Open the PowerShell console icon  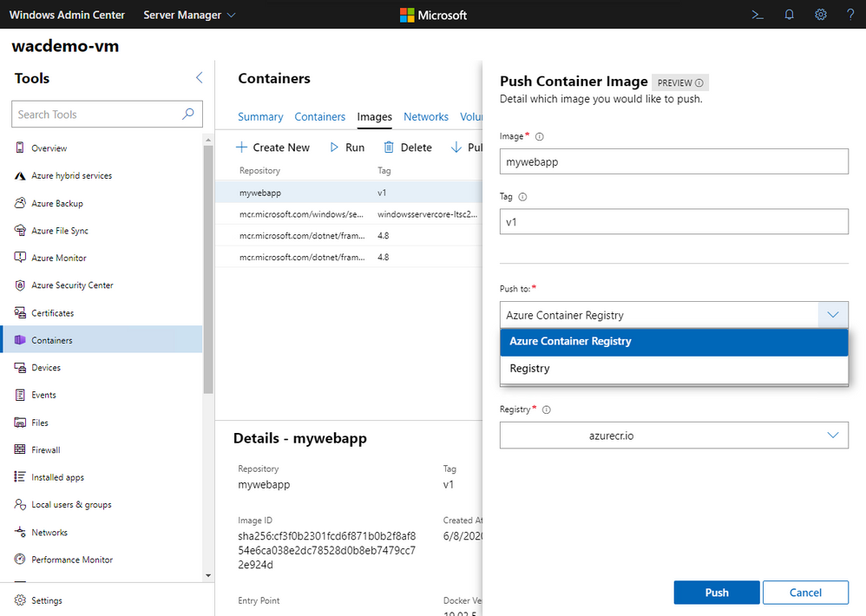point(758,15)
